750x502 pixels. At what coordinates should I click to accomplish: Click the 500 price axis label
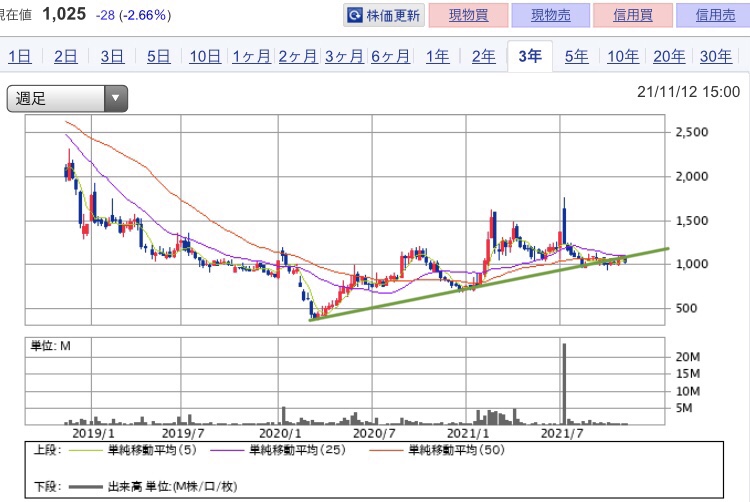(x=686, y=308)
